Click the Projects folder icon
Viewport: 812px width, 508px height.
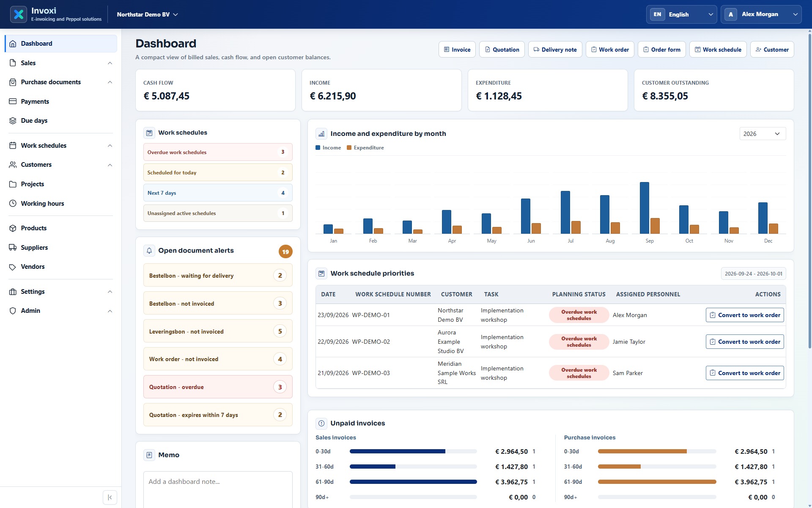13,184
